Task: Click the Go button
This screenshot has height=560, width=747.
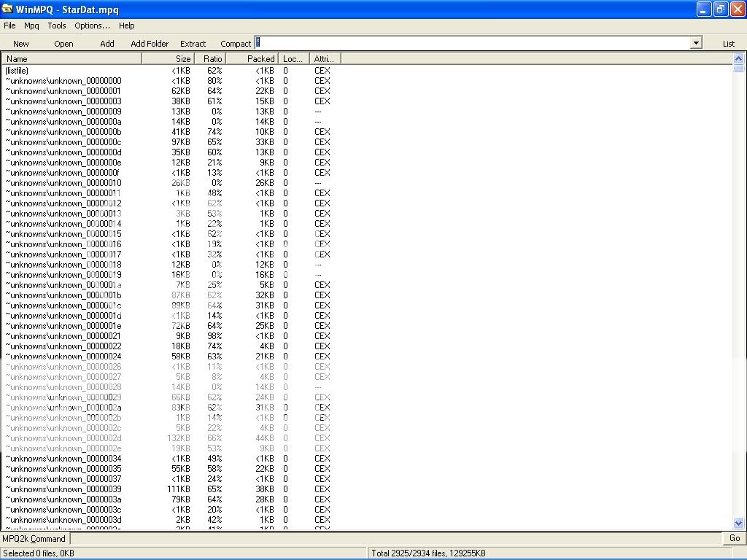Action: [734, 539]
